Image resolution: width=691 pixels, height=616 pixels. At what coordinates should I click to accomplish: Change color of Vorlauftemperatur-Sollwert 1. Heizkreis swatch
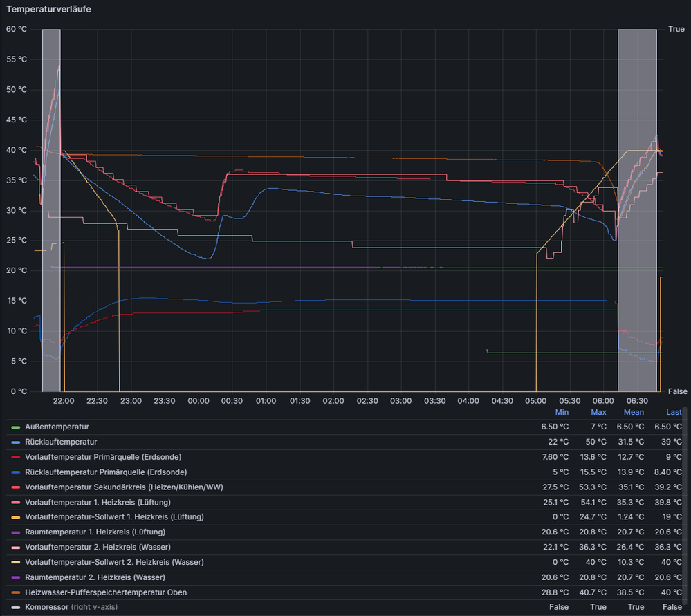pyautogui.click(x=16, y=517)
